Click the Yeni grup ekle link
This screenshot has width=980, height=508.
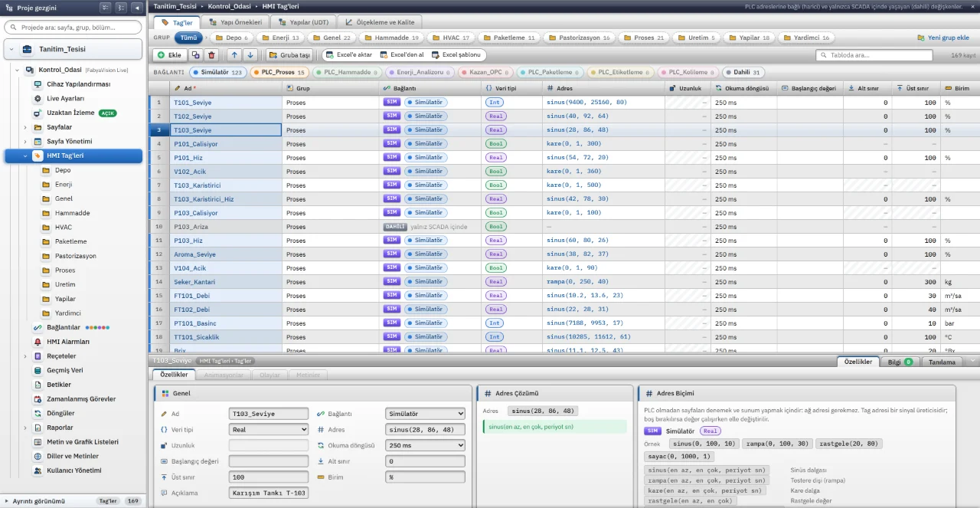coord(942,38)
